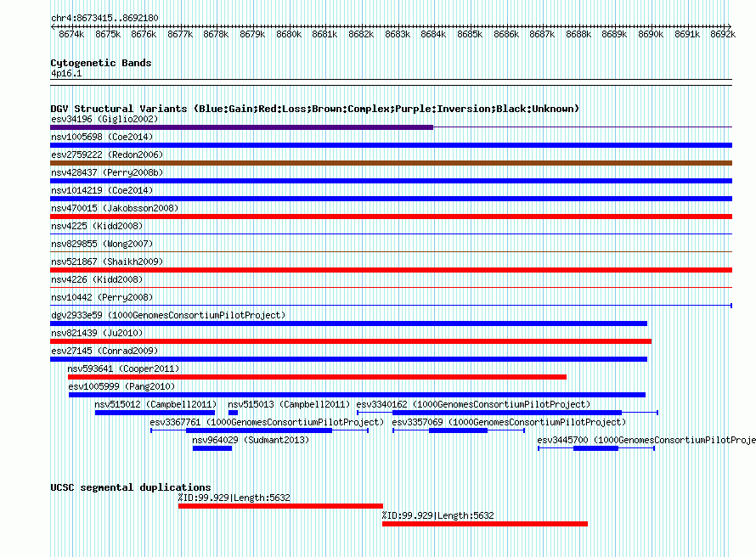The width and height of the screenshot is (756, 557).
Task: Click the nsv515013 (Campbell2011) label
Action: (x=289, y=404)
